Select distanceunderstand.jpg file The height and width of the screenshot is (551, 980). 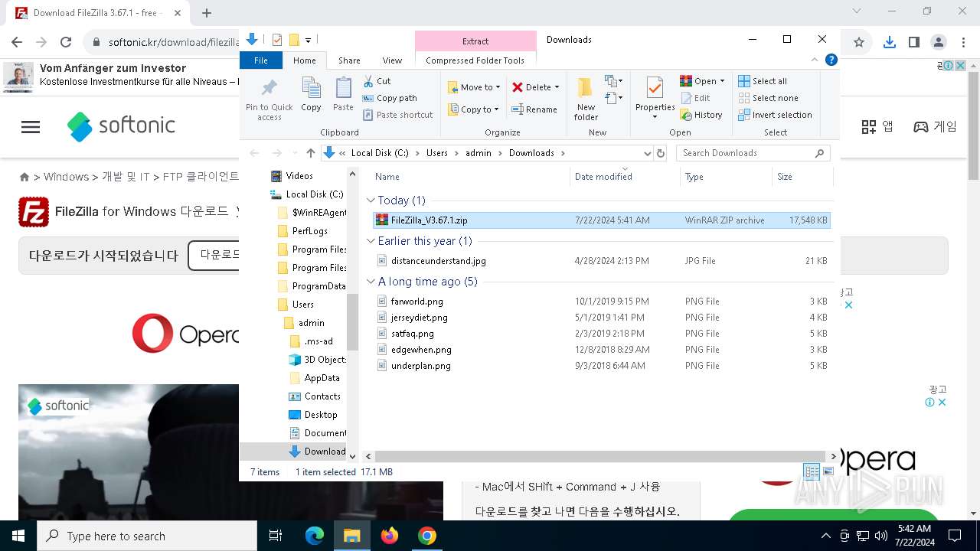[601, 261]
